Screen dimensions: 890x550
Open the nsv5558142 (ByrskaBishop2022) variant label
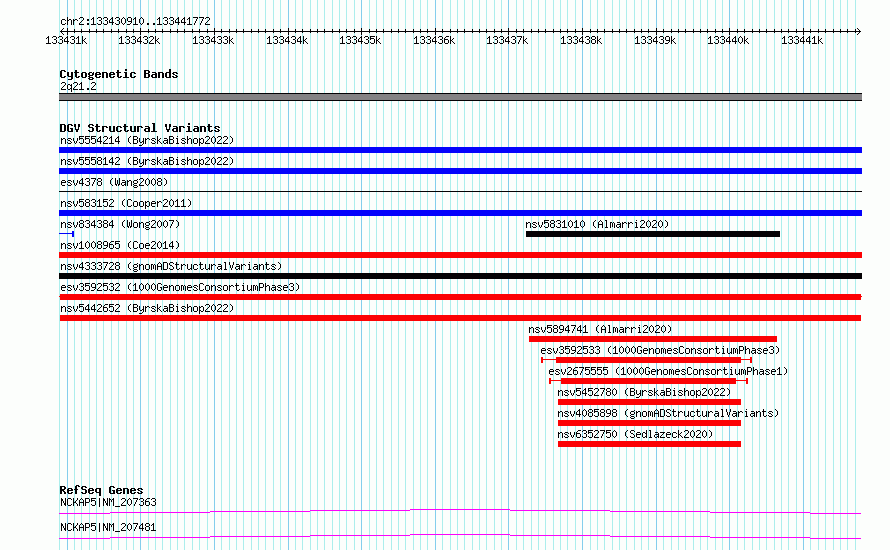(147, 161)
